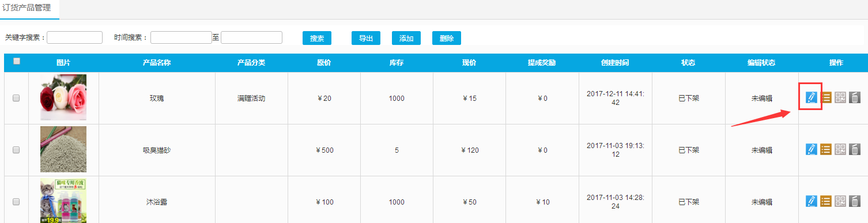The width and height of the screenshot is (868, 223).
Task: Open the 玫瑰 rose product thumbnail
Action: [63, 97]
